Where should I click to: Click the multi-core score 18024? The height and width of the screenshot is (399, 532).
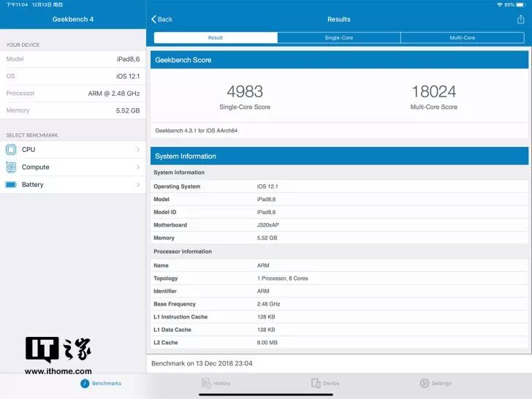[x=434, y=91]
